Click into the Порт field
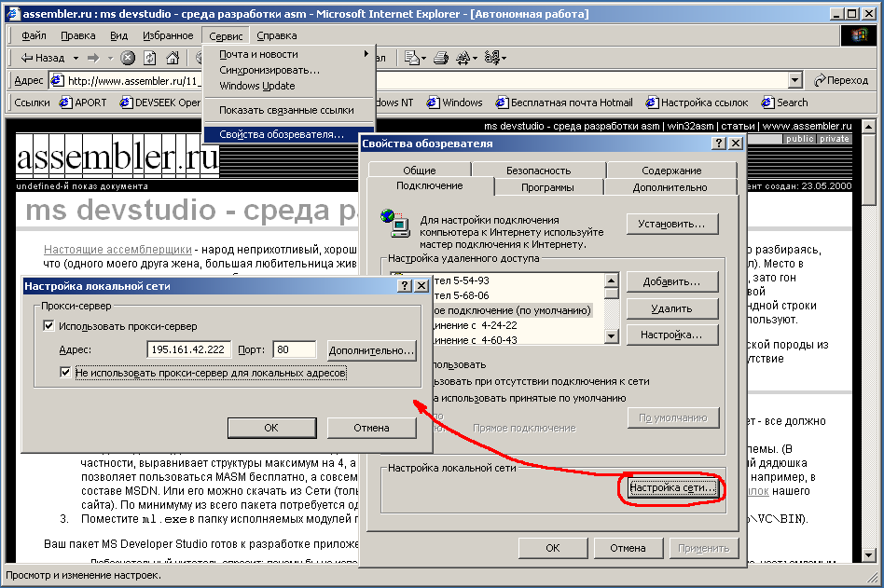Screen dimensions: 884x588 295,349
